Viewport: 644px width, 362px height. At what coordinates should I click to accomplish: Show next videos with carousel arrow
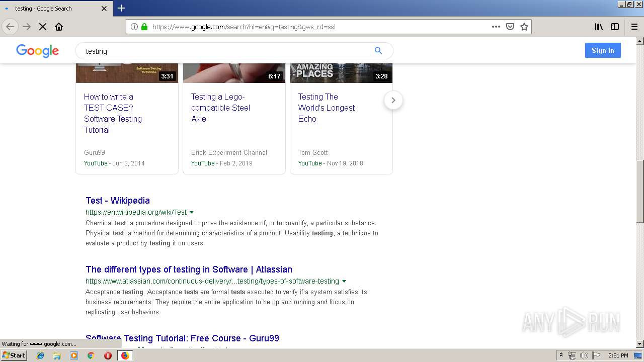[x=393, y=100]
